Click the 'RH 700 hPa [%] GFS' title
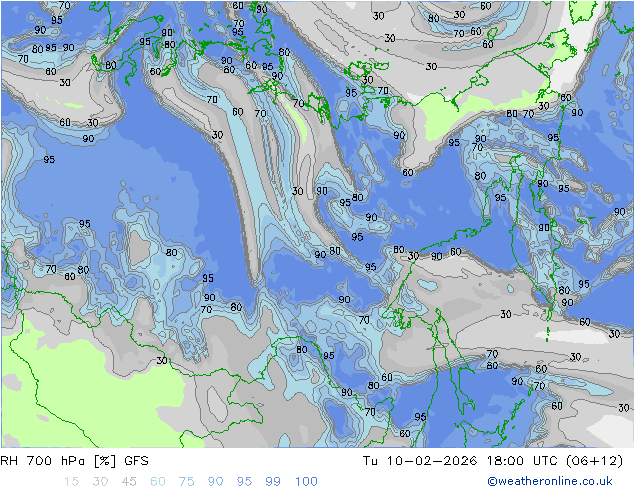The width and height of the screenshot is (634, 490). 74,461
